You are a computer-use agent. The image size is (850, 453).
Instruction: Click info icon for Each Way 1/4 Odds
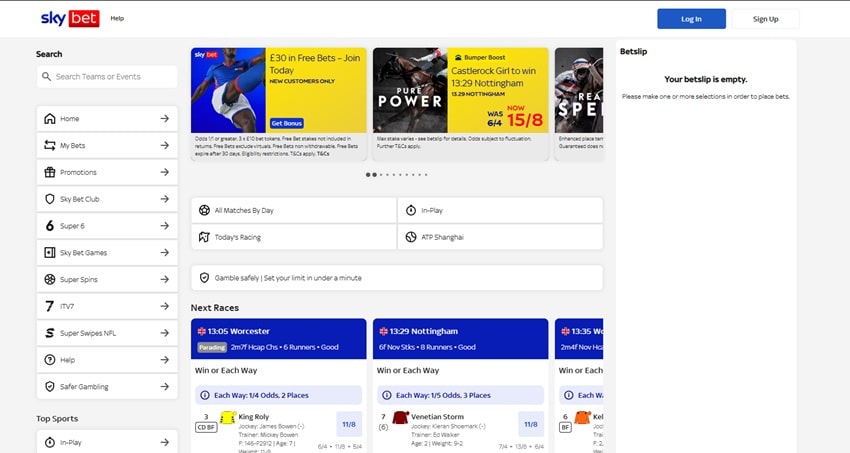[x=205, y=395]
